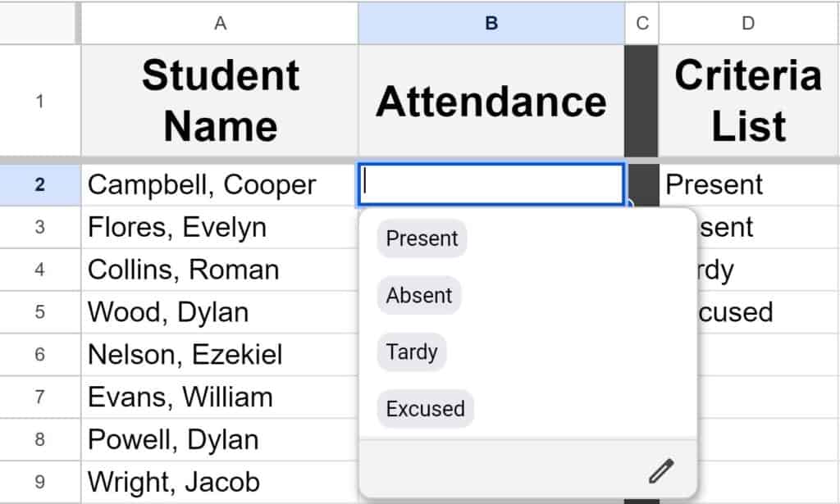Select column D header
840x504 pixels.
coord(748,24)
